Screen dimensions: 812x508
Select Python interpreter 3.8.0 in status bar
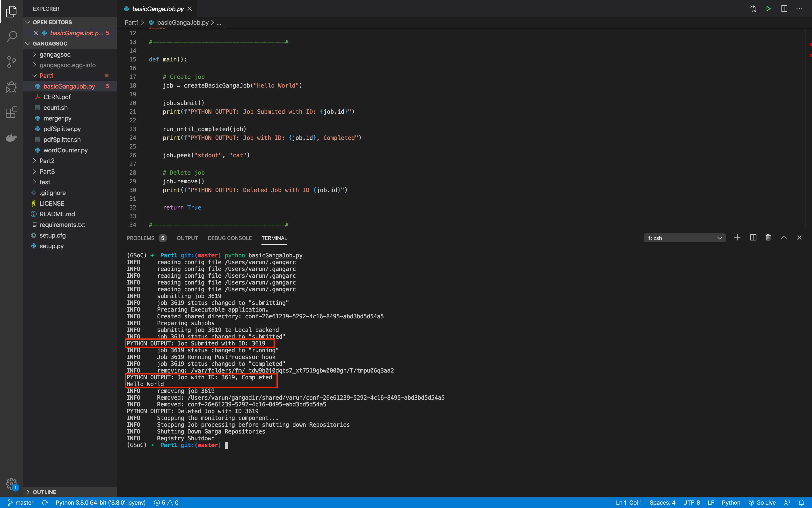(100, 503)
